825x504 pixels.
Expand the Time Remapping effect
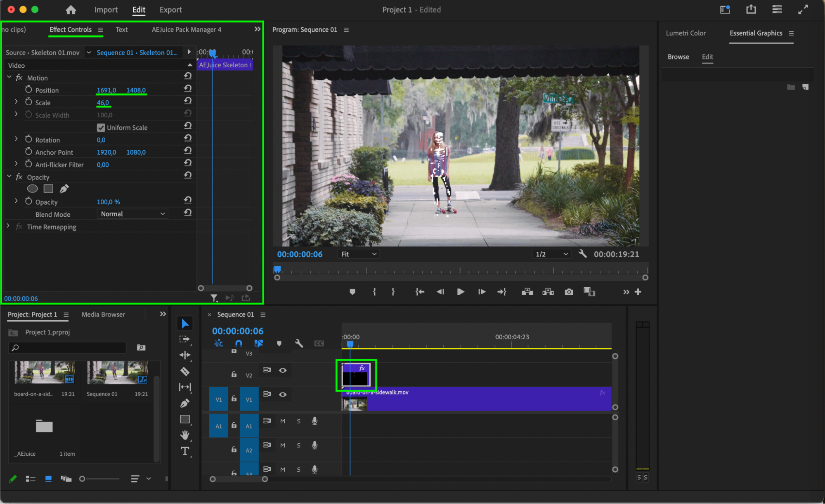(x=8, y=227)
